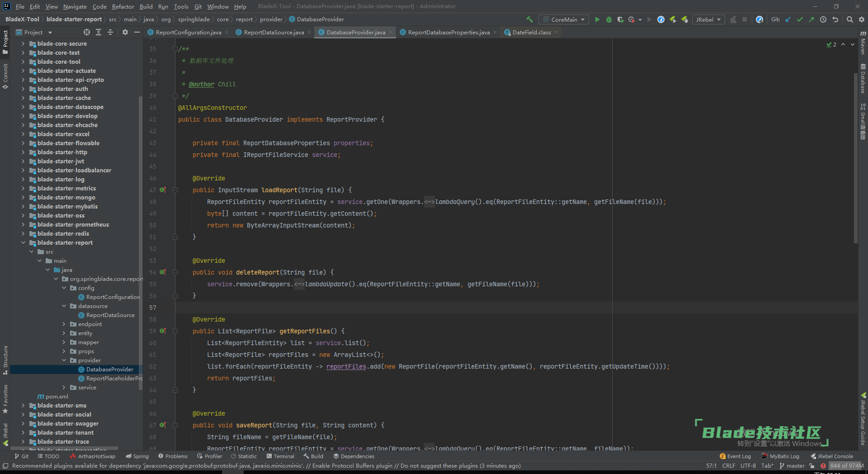Open IDE settings gear in main toolbar

point(862,19)
